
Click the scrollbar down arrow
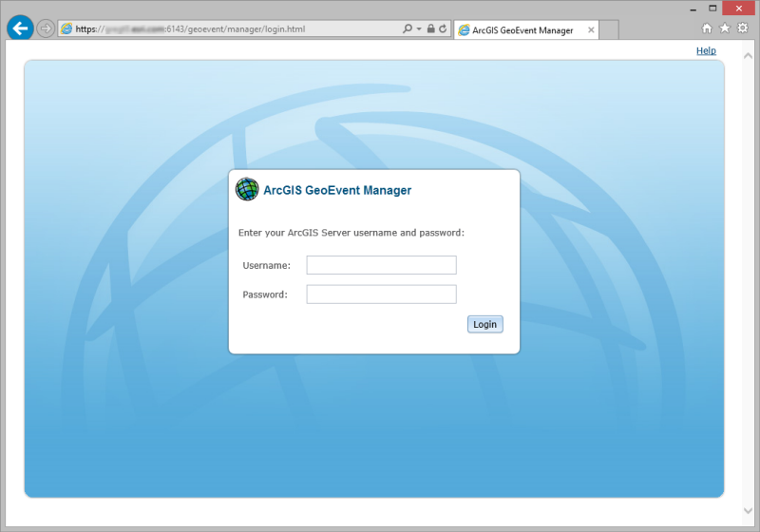(x=750, y=512)
